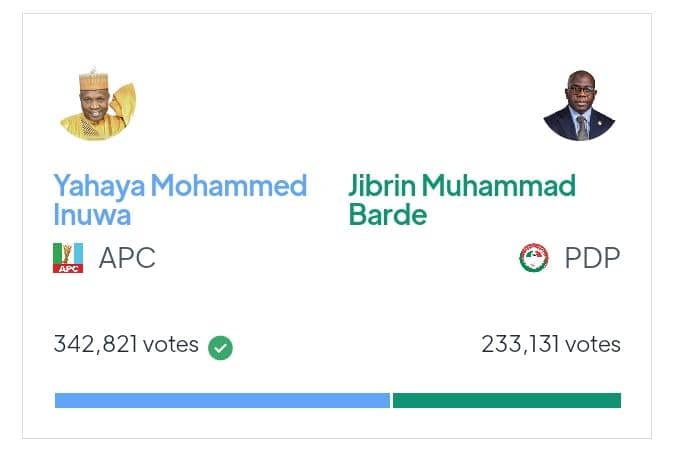Click Jibrin Muhammad Barde's round profile photo
The height and width of the screenshot is (457, 677).
pyautogui.click(x=580, y=105)
